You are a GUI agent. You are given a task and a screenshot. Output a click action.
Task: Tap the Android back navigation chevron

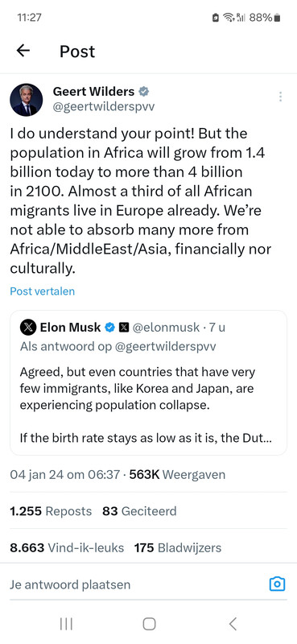pyautogui.click(x=233, y=624)
